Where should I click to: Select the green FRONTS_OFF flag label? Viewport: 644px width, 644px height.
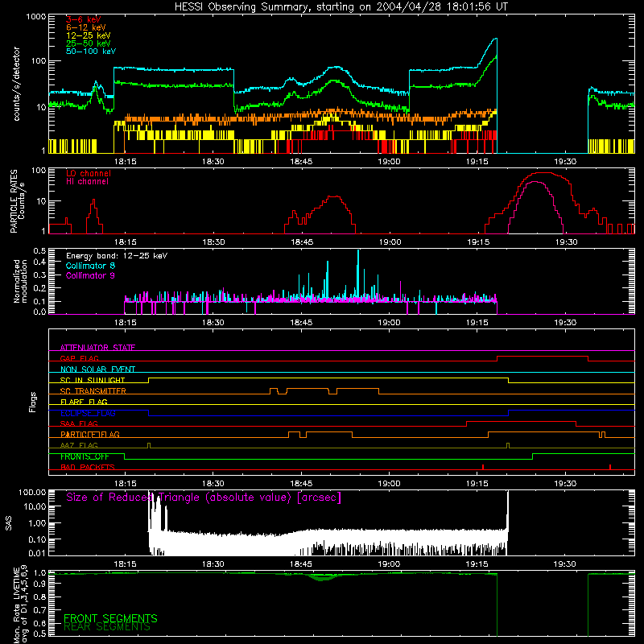[85, 456]
